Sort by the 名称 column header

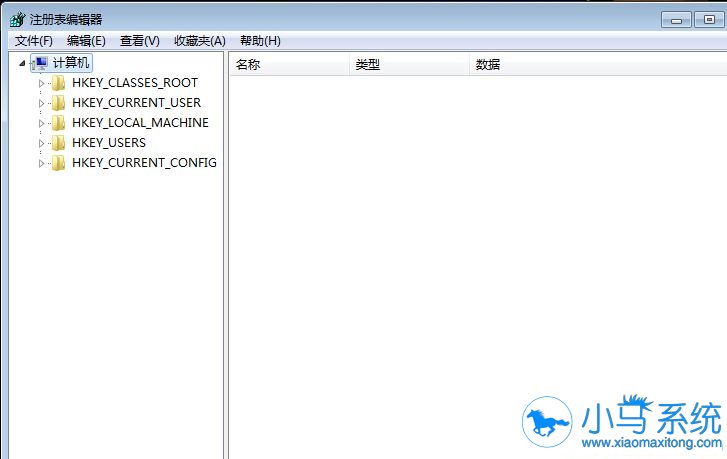point(289,64)
